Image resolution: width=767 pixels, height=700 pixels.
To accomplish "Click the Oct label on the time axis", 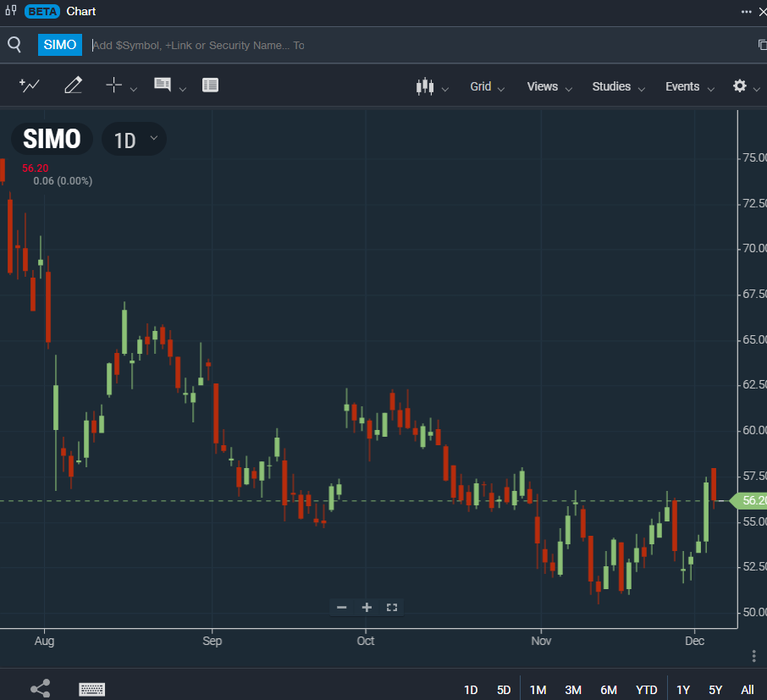I will point(366,641).
